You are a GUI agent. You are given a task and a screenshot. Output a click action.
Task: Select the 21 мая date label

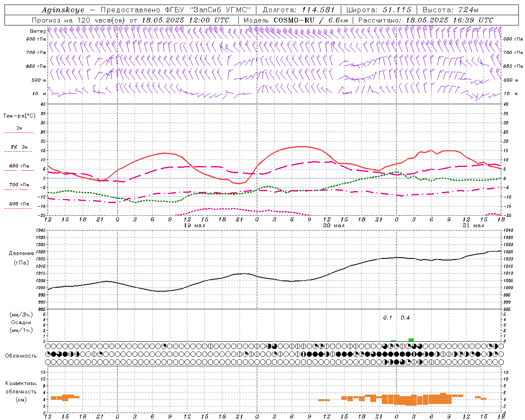tap(473, 226)
